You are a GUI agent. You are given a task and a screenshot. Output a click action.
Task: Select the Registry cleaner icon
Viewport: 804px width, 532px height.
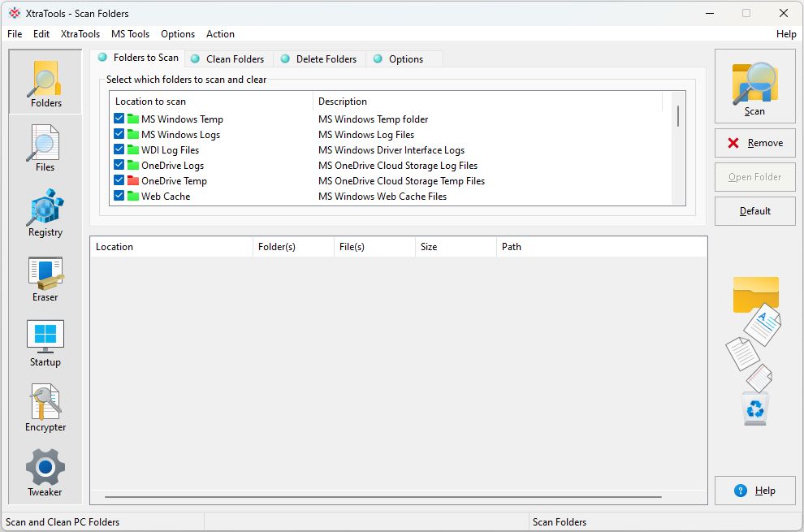[x=45, y=213]
